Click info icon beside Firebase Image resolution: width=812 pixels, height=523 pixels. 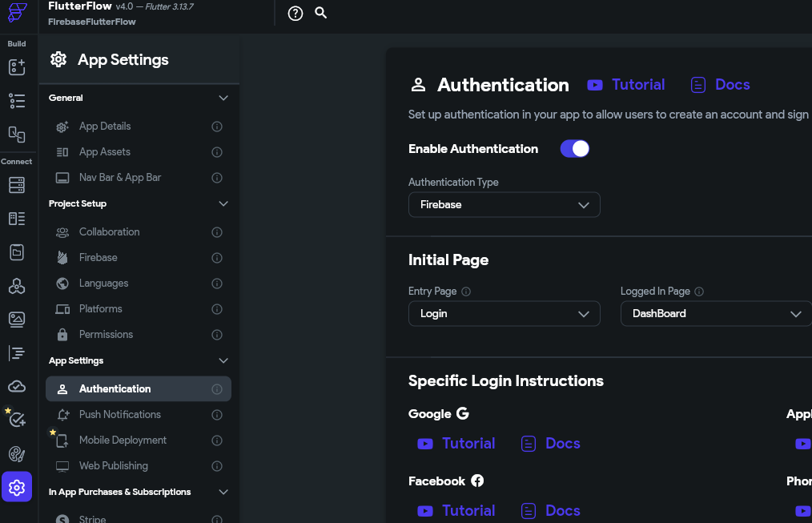click(217, 258)
